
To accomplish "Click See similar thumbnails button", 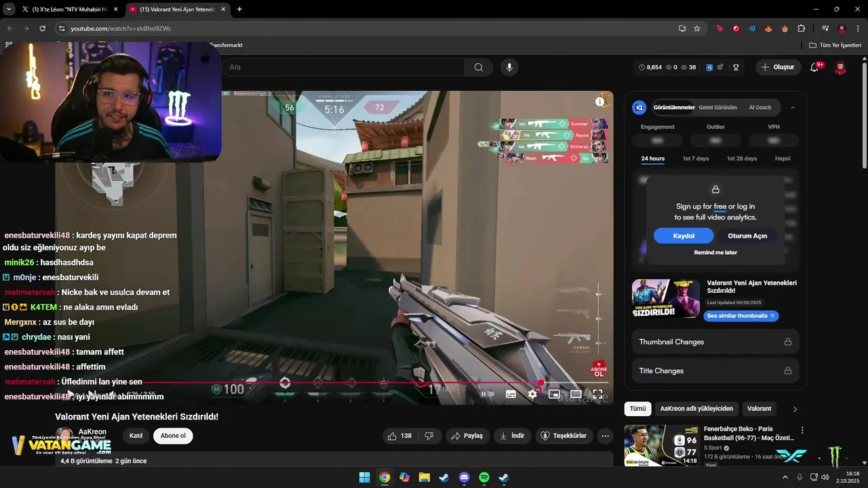I will (741, 316).
